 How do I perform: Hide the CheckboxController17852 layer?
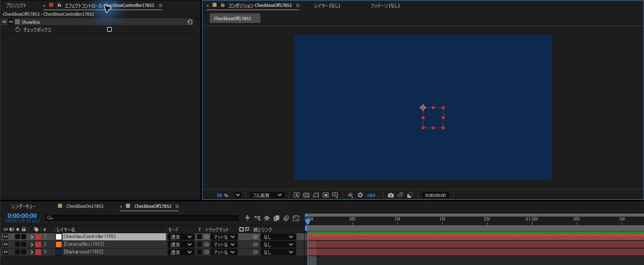(x=6, y=237)
